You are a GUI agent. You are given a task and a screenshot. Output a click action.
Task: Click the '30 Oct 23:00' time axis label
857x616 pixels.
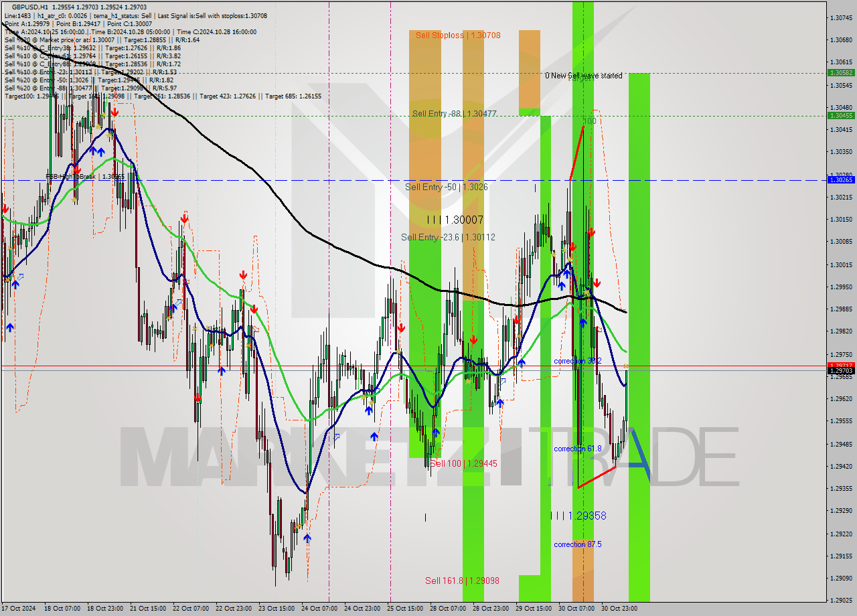coord(619,609)
